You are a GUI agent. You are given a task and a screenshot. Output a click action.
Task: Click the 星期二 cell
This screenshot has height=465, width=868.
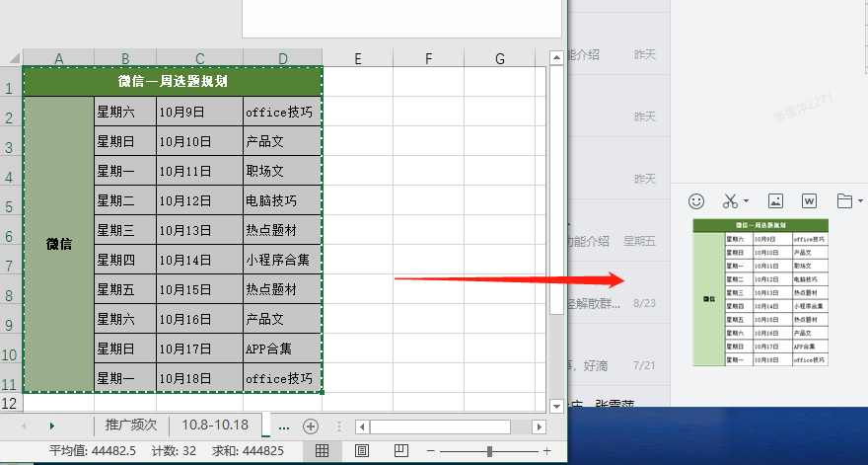click(125, 200)
